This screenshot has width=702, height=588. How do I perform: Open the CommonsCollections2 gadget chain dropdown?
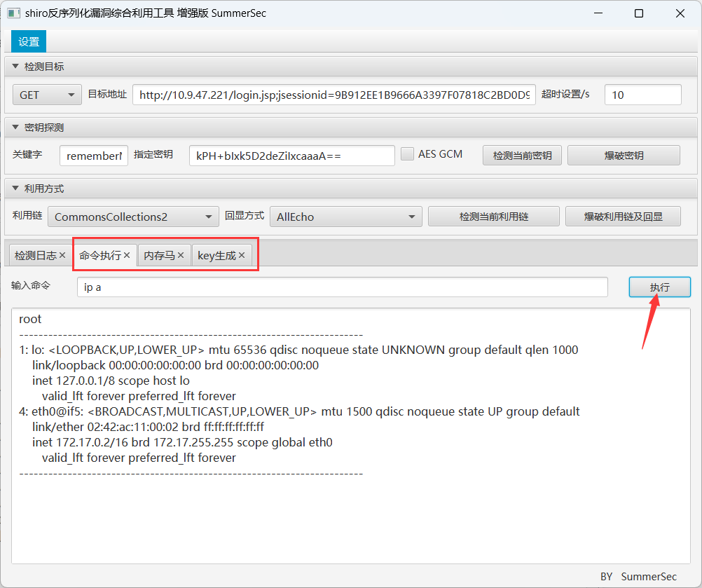[x=133, y=217]
